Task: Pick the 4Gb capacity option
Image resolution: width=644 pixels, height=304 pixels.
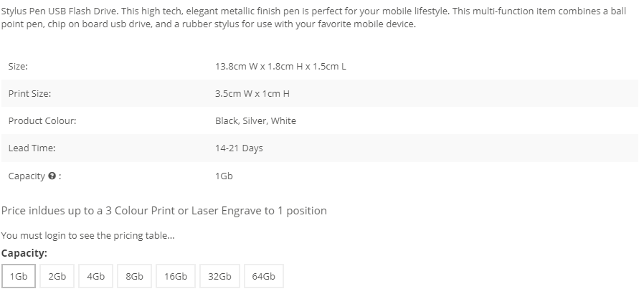Action: [95, 276]
